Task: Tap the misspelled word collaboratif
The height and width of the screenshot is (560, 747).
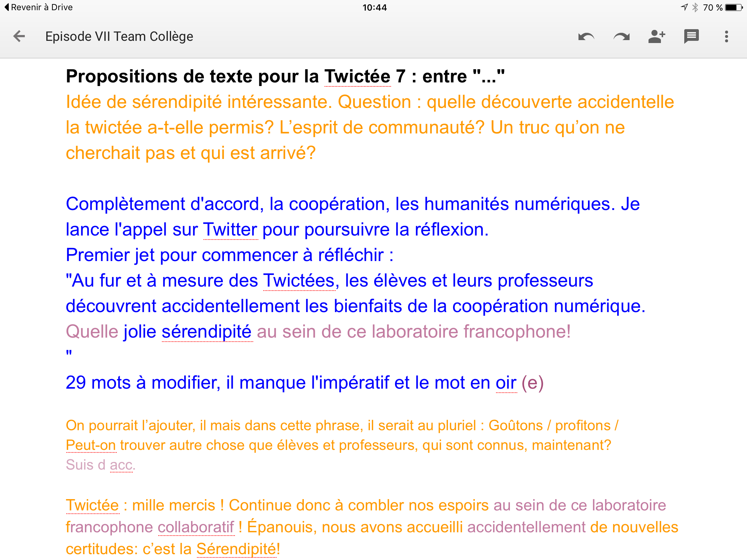Action: coord(196,527)
